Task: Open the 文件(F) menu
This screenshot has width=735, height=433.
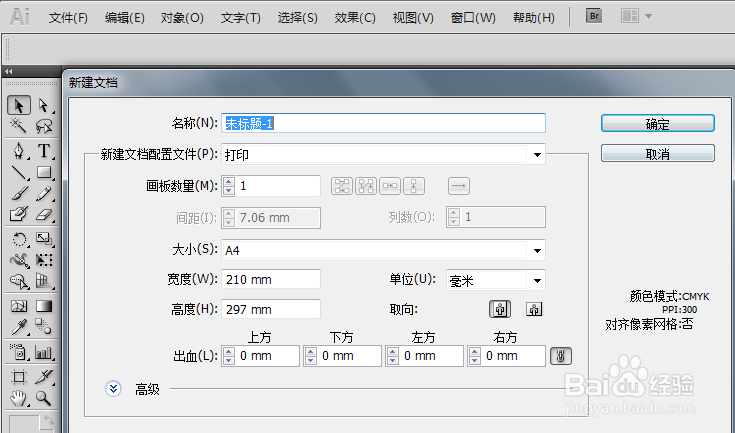Action: click(x=68, y=18)
